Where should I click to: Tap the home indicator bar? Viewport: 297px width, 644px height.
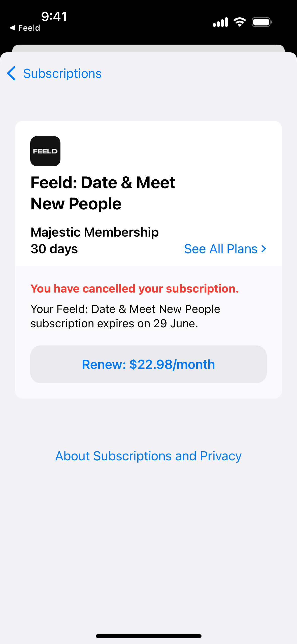point(148,636)
